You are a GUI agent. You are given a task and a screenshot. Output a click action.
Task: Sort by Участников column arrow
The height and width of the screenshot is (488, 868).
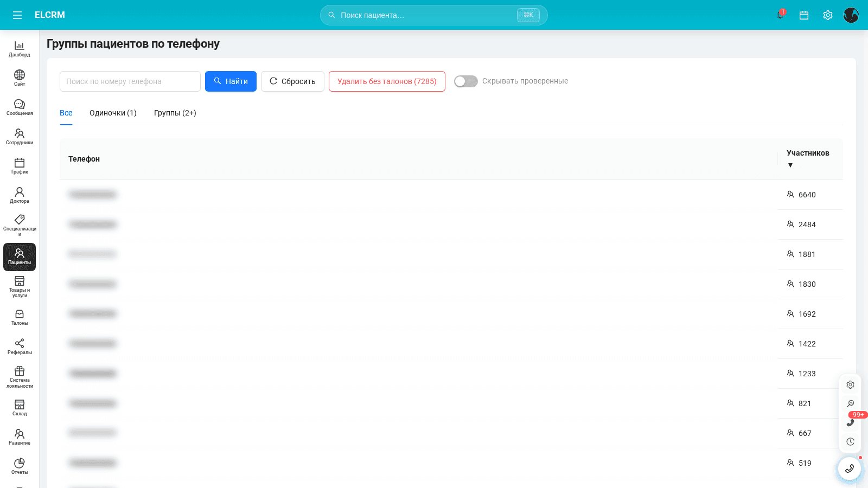(790, 165)
